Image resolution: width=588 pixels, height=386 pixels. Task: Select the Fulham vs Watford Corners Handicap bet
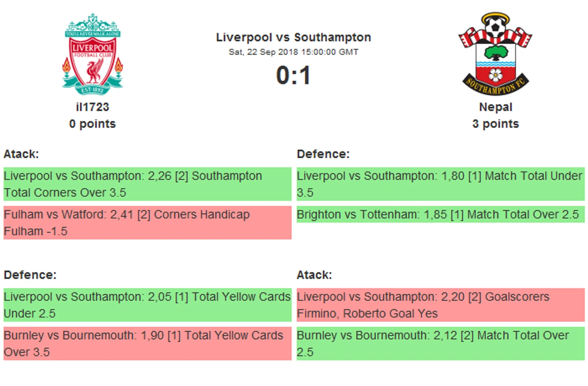coord(147,223)
